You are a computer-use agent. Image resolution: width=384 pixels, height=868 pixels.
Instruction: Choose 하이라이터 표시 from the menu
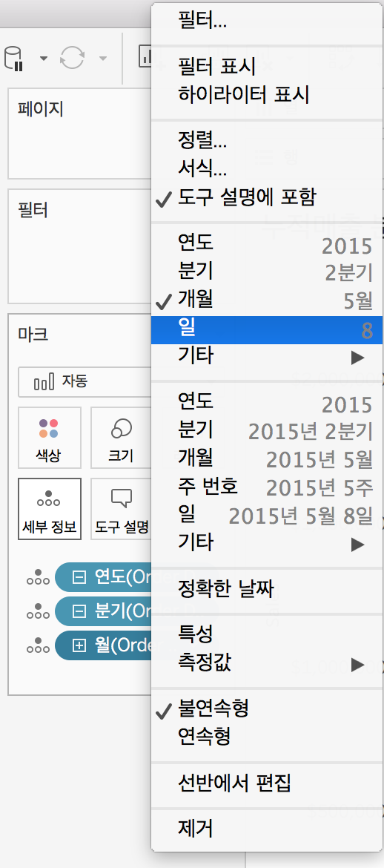pyautogui.click(x=268, y=95)
